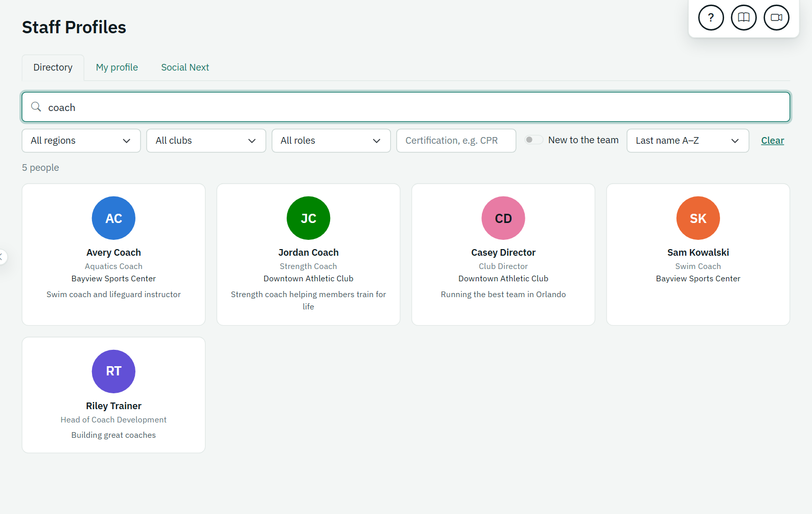
Task: Click Strength coach helping members train text
Action: pyautogui.click(x=308, y=301)
